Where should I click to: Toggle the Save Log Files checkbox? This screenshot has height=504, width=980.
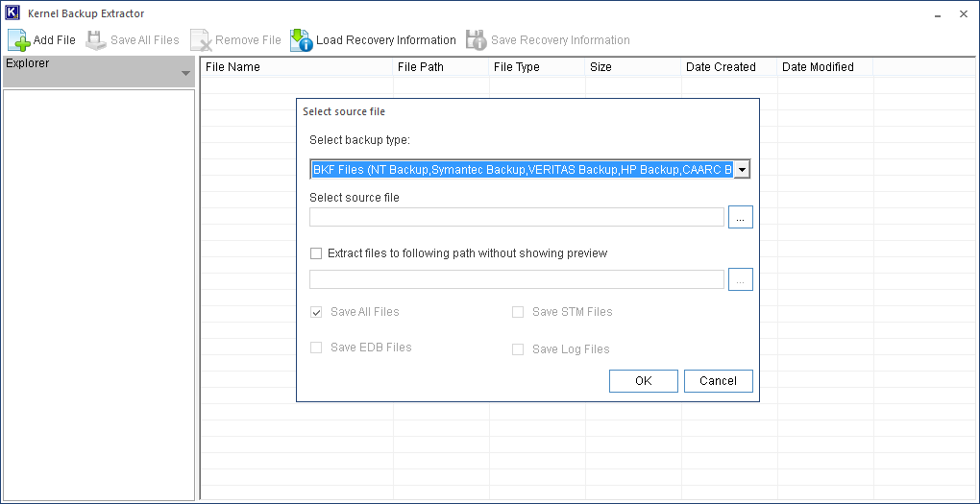[518, 349]
